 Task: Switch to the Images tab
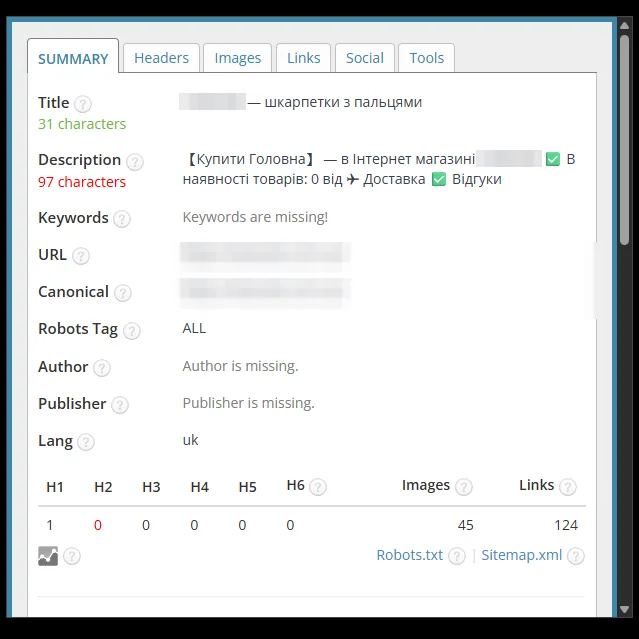pos(238,58)
